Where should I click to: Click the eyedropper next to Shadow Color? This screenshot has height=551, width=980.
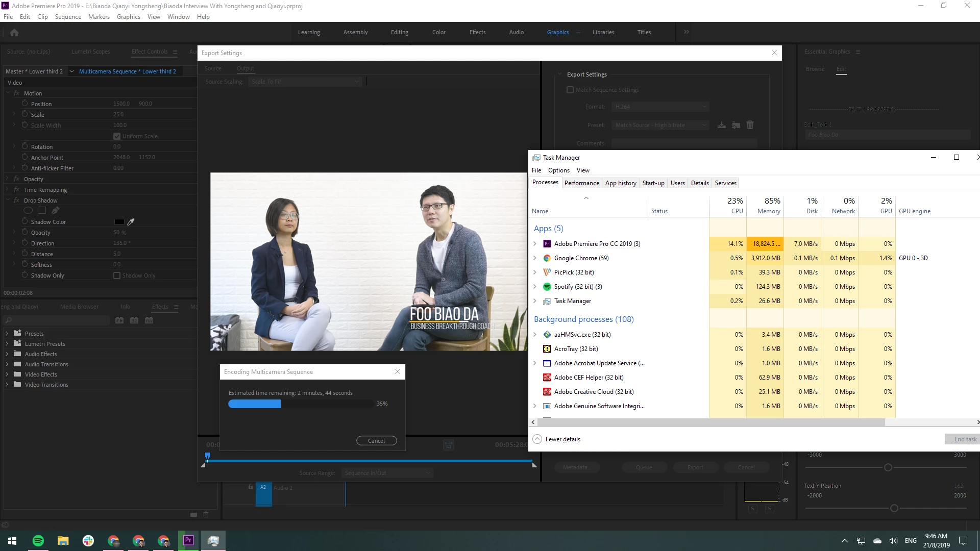pyautogui.click(x=131, y=222)
